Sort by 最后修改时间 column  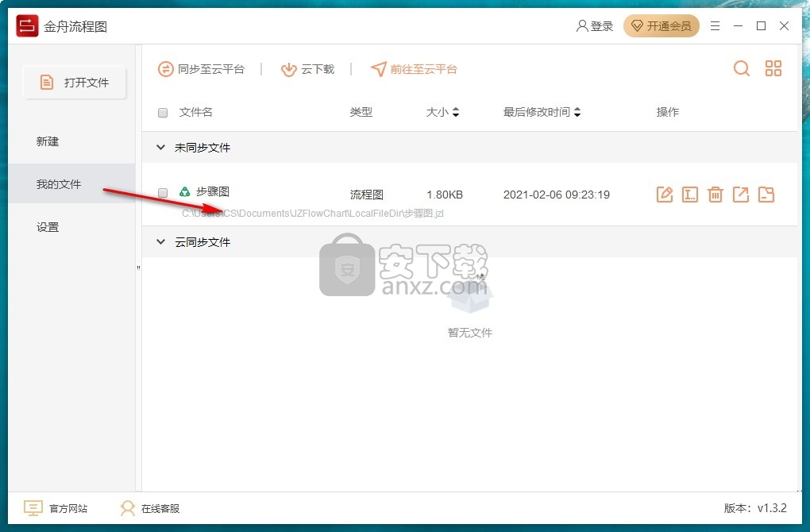(x=542, y=112)
